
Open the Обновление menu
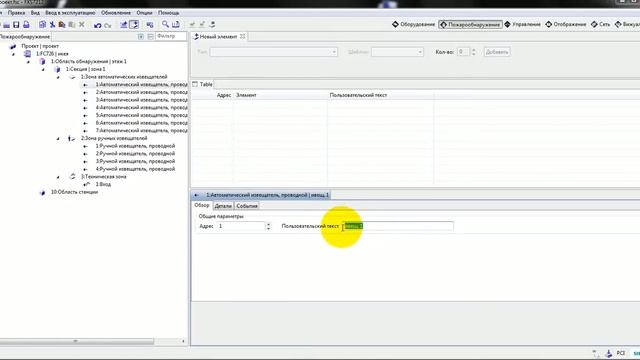click(116, 13)
